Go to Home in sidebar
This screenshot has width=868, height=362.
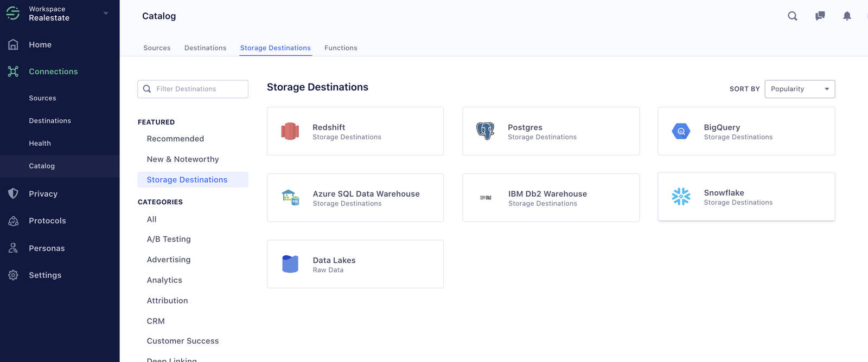[x=40, y=44]
